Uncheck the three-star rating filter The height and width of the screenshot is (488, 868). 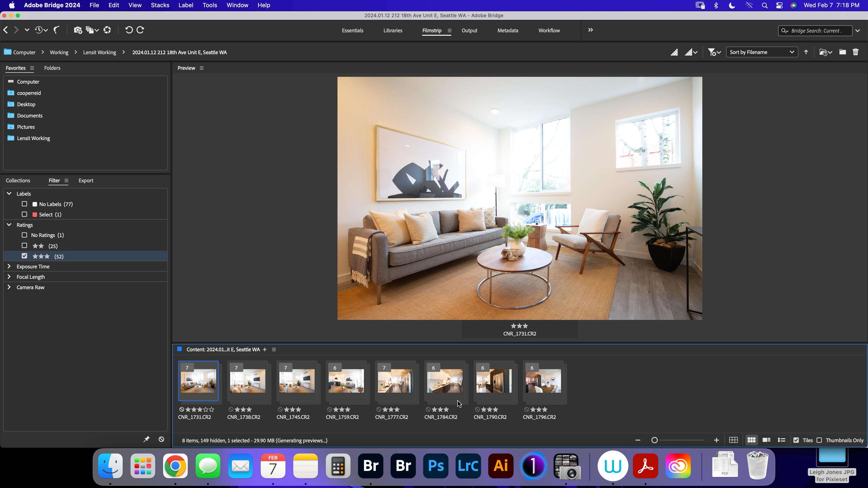click(x=24, y=256)
